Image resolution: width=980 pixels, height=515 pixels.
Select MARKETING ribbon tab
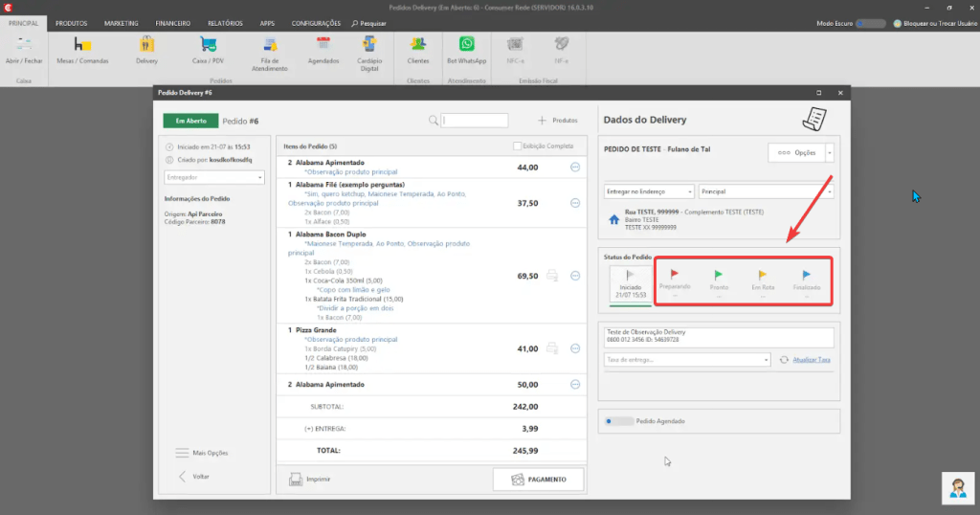(122, 23)
